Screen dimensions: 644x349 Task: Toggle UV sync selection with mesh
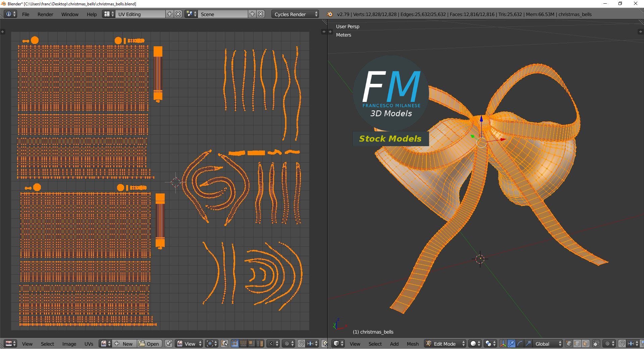tap(224, 344)
